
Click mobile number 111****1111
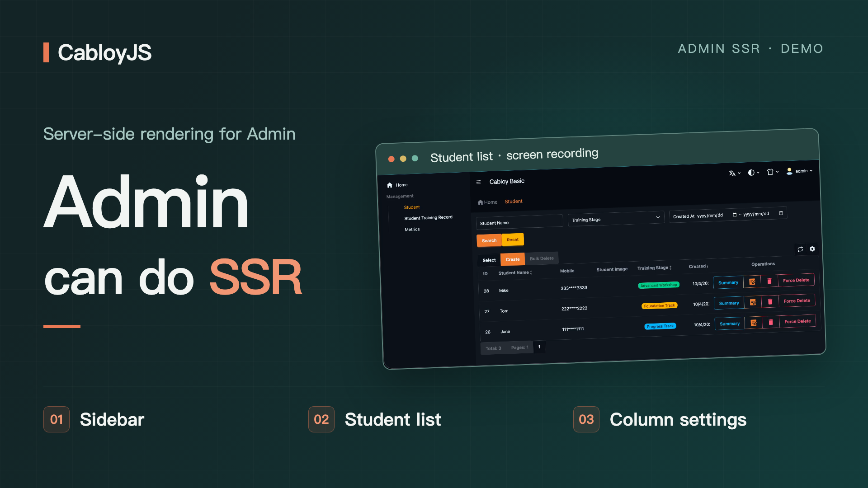573,329
